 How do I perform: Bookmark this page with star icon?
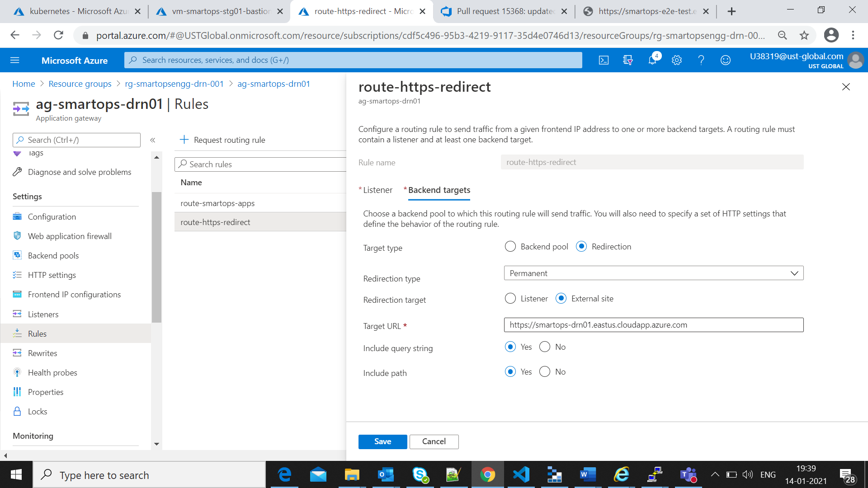804,35
